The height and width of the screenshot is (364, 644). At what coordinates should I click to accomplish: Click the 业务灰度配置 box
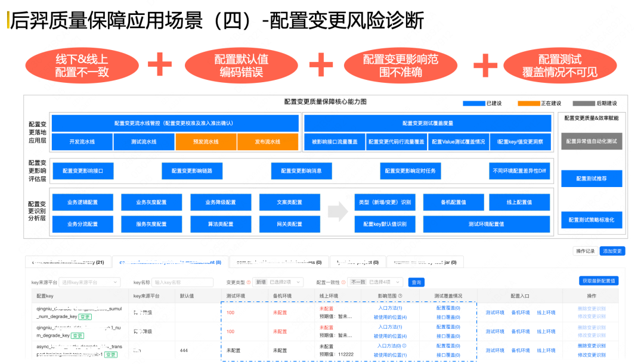(151, 203)
